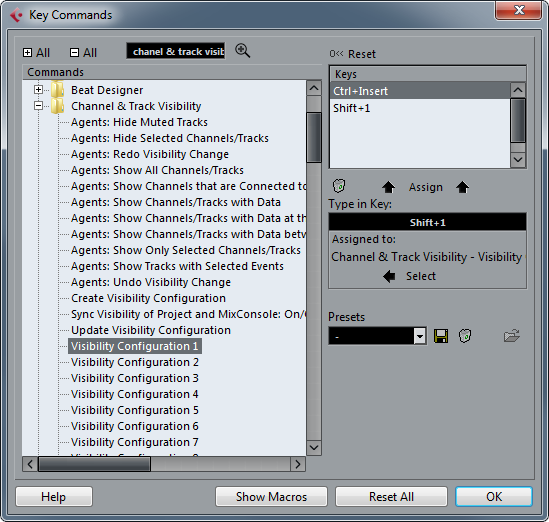549x522 pixels.
Task: Select Visibility Configuration 2
Action: (135, 362)
